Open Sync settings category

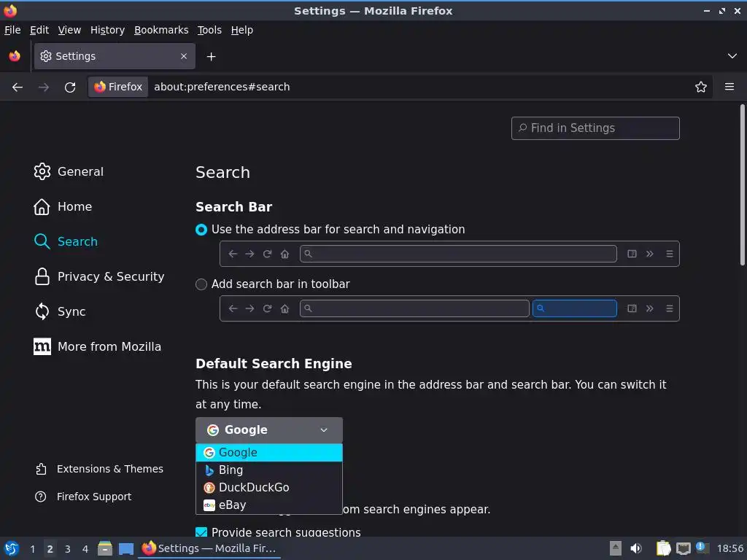(x=60, y=311)
